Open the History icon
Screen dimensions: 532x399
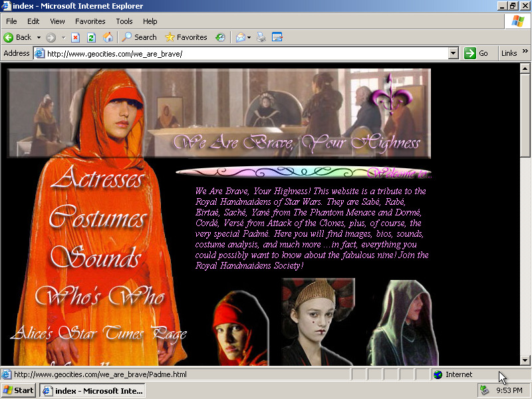tap(220, 37)
